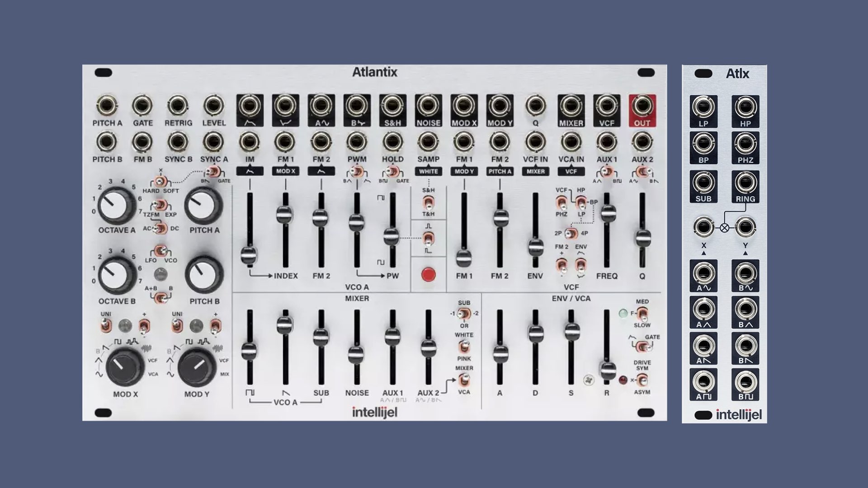Click the FM B input jack

click(x=143, y=142)
